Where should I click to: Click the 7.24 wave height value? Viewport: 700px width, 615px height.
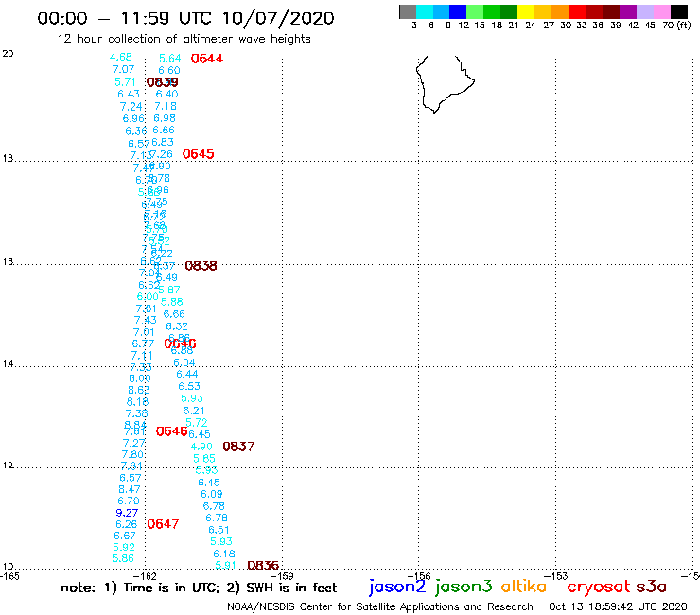click(x=131, y=107)
